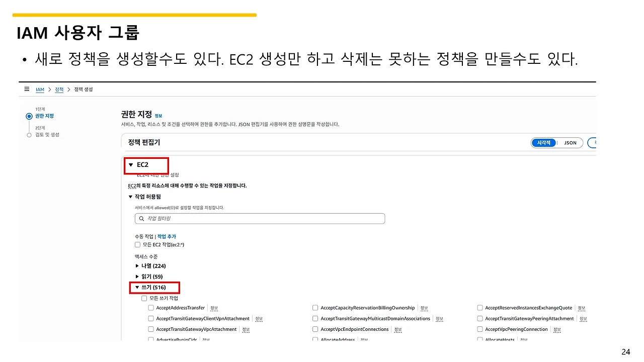Open the hamburger navigation menu icon

27,89
